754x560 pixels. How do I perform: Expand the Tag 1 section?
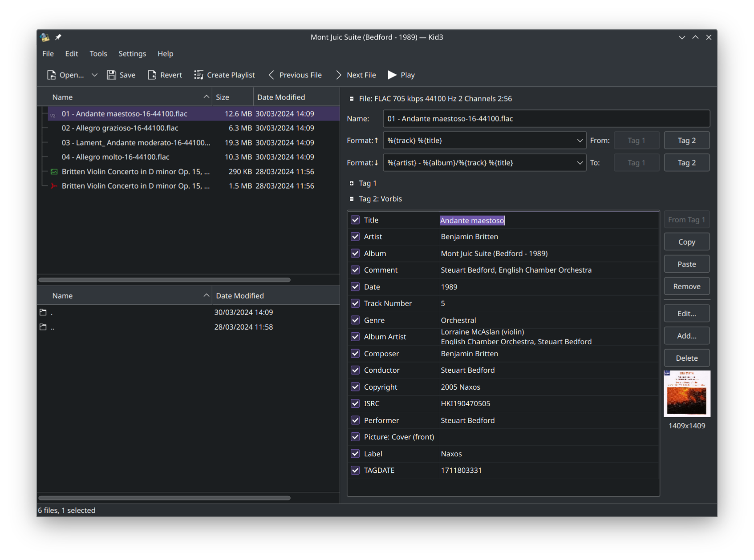[x=351, y=183]
